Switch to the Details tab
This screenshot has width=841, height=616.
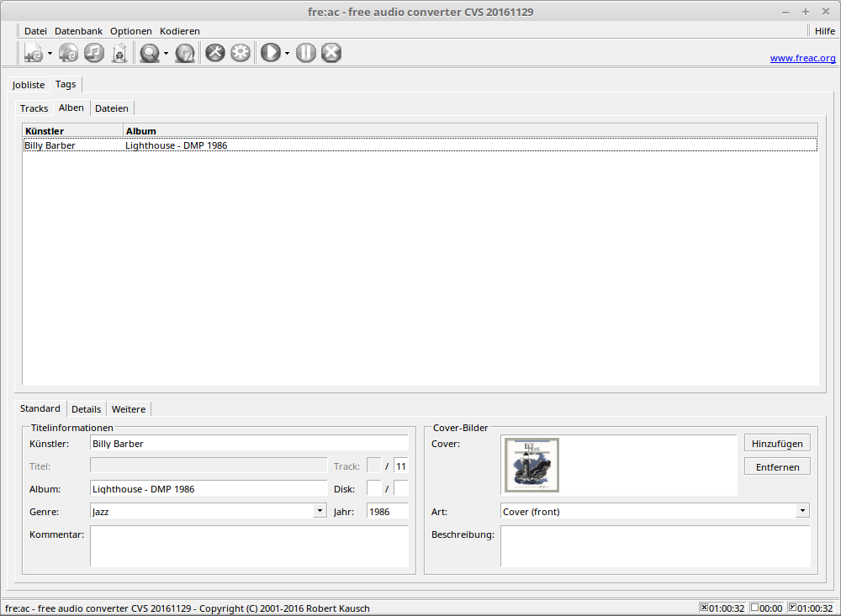pyautogui.click(x=86, y=409)
